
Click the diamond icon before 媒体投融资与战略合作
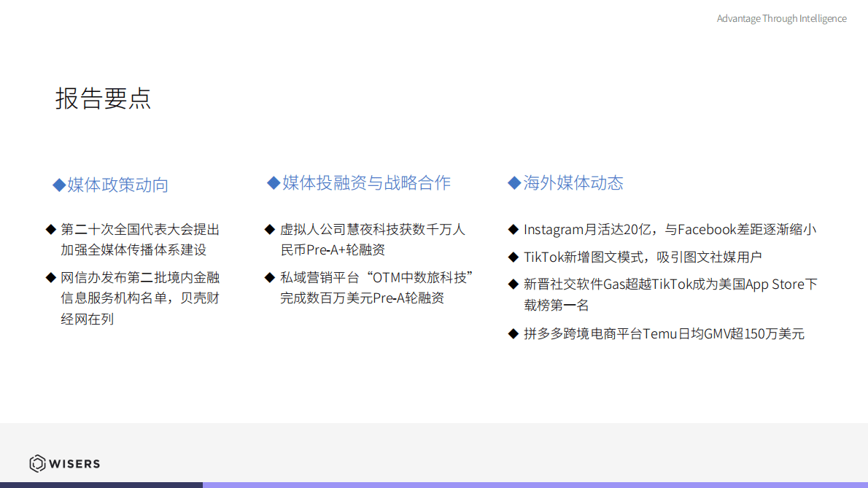tap(273, 182)
